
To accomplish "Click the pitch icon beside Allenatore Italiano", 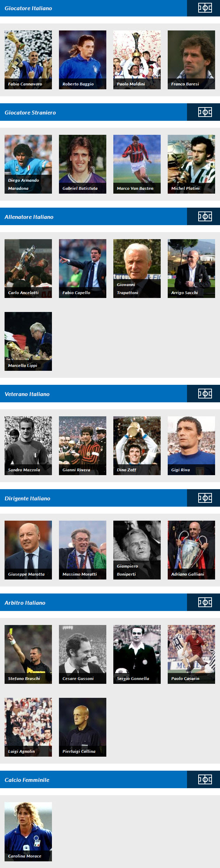I will pos(205,216).
